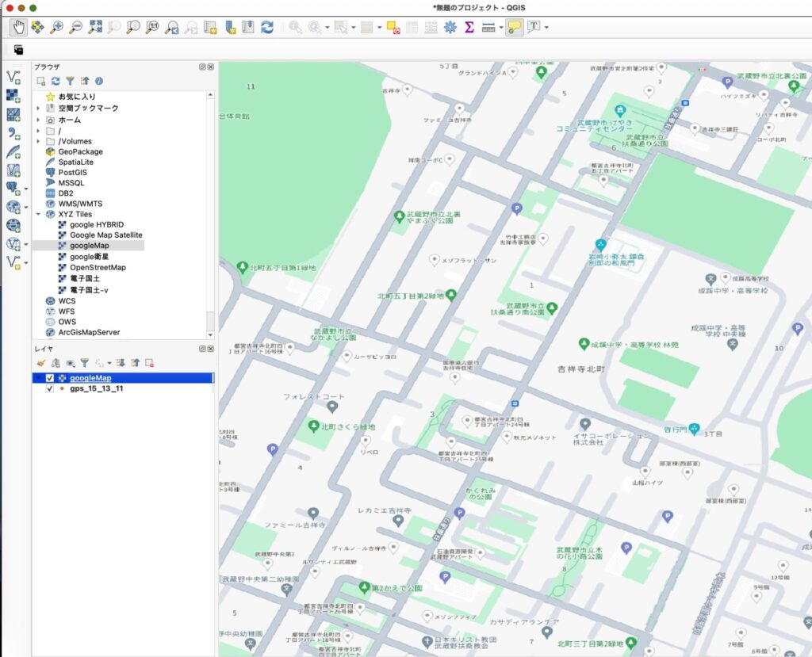The image size is (812, 657).
Task: Select the Measure Line ruler tool
Action: 488,27
